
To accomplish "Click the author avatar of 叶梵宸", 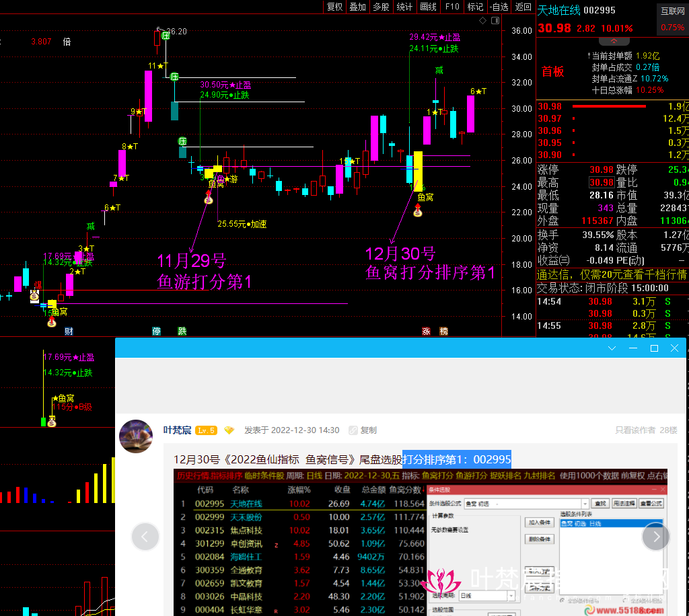I will 136,436.
